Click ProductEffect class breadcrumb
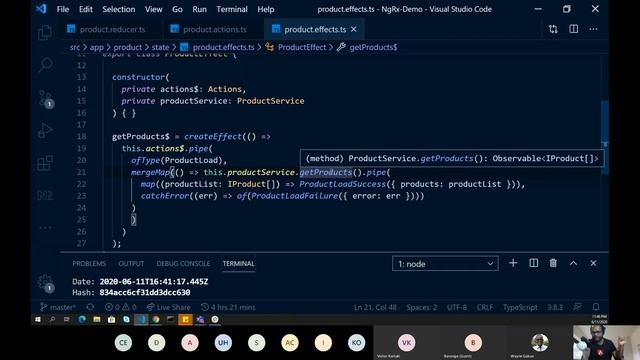This screenshot has height=360, width=640. pyautogui.click(x=302, y=47)
